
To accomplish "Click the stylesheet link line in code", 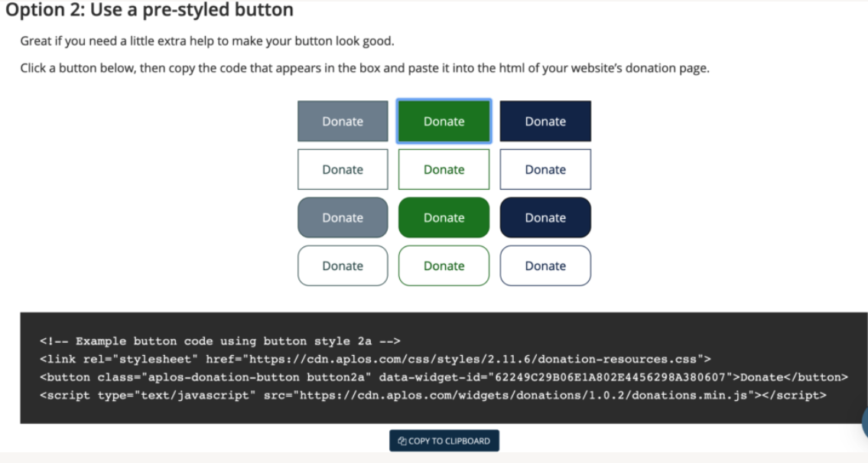I will pyautogui.click(x=375, y=359).
